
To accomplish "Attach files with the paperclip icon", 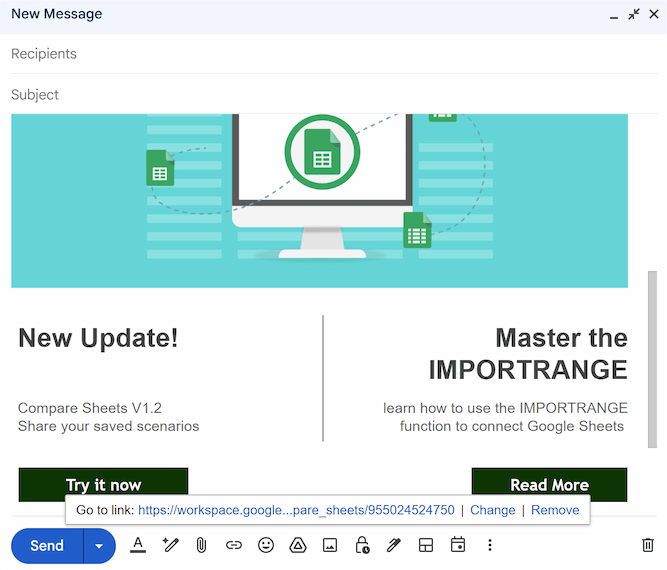I will [x=201, y=545].
